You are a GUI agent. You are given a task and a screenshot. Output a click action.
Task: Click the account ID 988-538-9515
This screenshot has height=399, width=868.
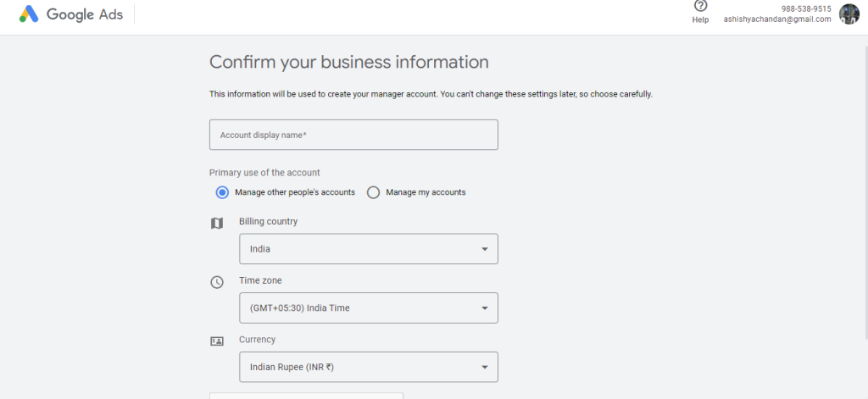pos(806,8)
